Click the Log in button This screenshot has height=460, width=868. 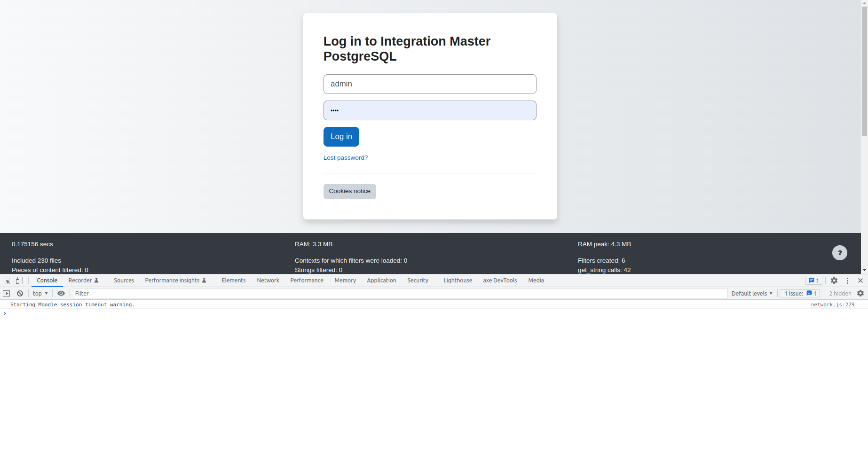pyautogui.click(x=341, y=137)
